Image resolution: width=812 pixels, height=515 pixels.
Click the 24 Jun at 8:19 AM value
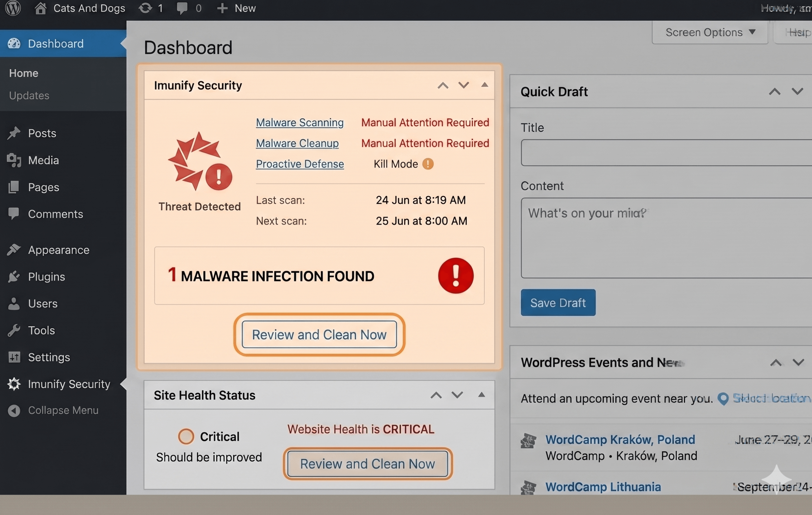point(421,200)
